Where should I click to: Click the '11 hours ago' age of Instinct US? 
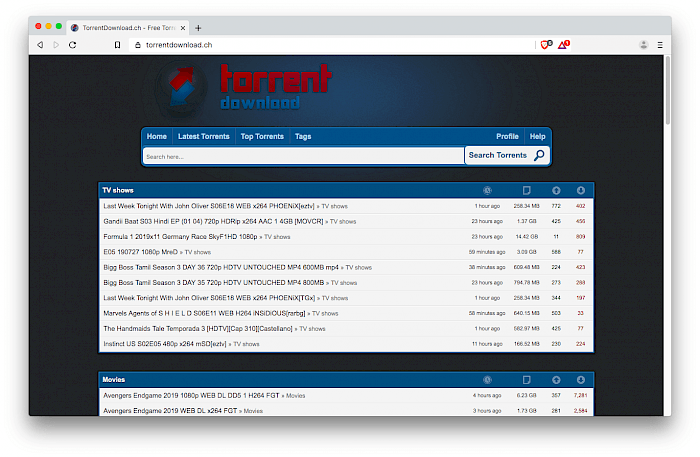(x=487, y=344)
